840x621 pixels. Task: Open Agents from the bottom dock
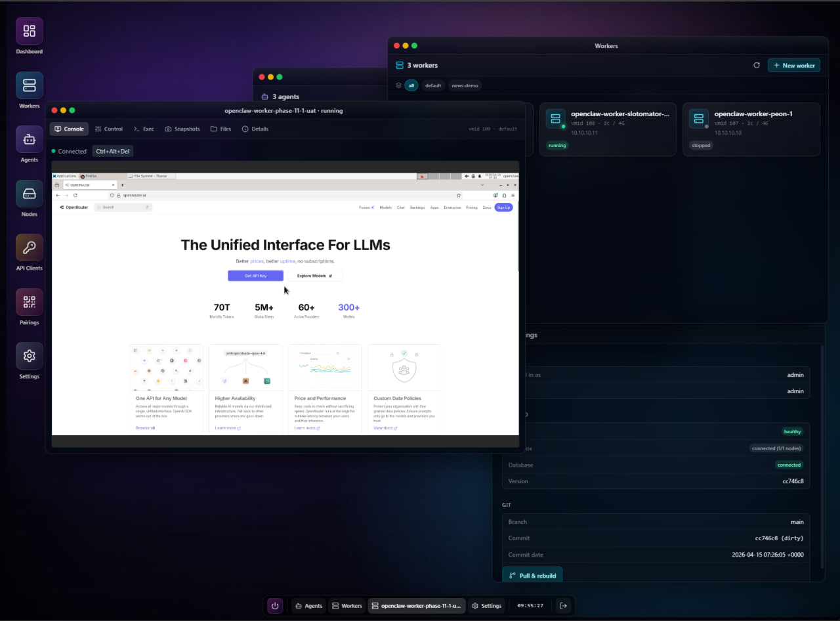tap(308, 606)
